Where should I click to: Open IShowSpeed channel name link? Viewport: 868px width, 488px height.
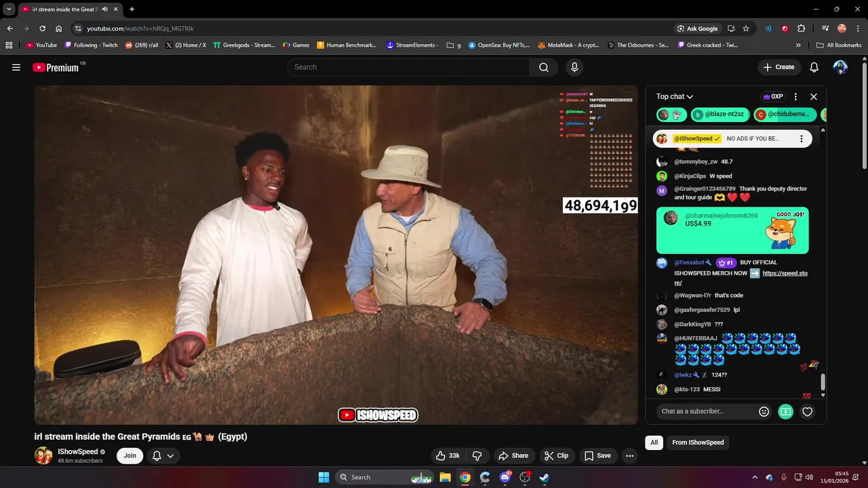[78, 451]
